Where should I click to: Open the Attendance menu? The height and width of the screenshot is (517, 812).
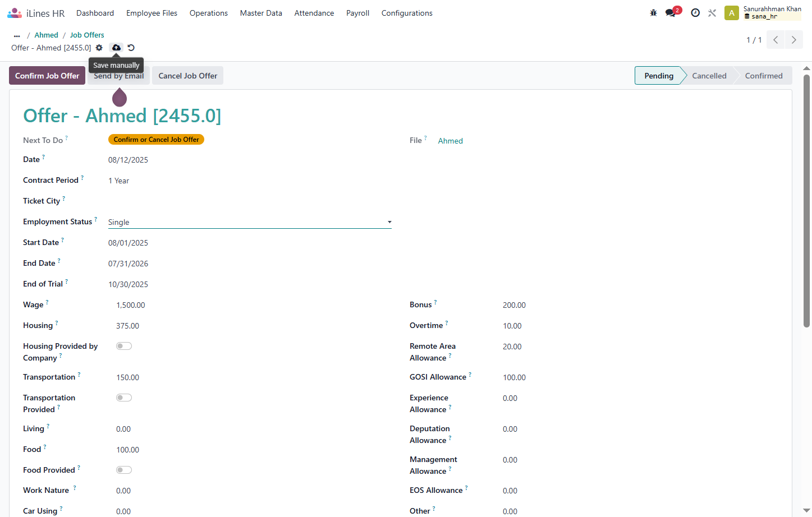(314, 13)
